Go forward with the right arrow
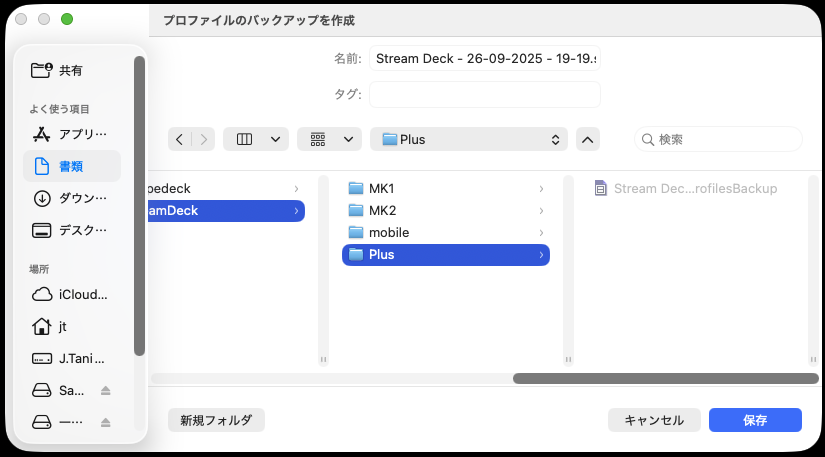The height and width of the screenshot is (457, 825). tap(204, 139)
